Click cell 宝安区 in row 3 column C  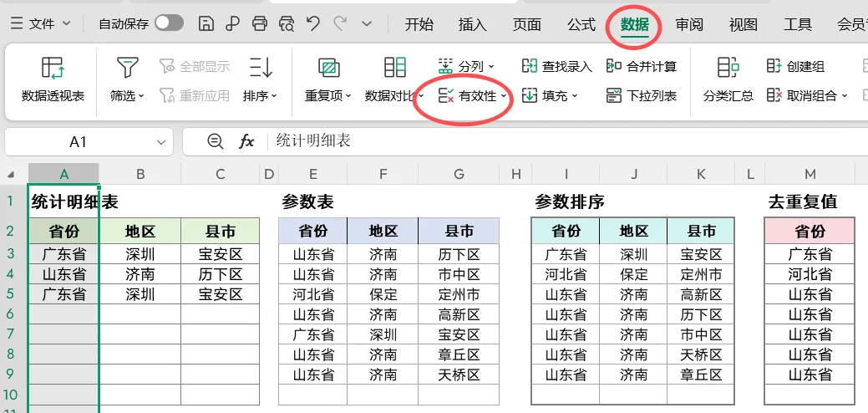coord(221,255)
